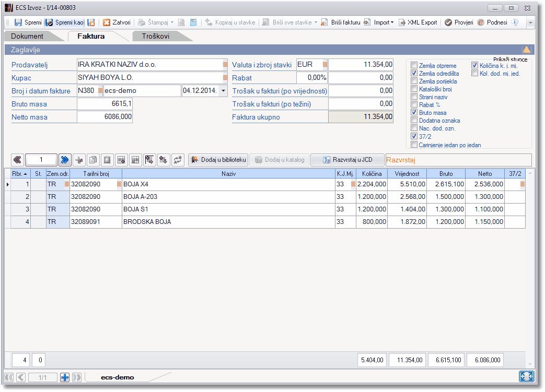Click the move items down icon
The image size is (545, 392).
click(x=164, y=160)
